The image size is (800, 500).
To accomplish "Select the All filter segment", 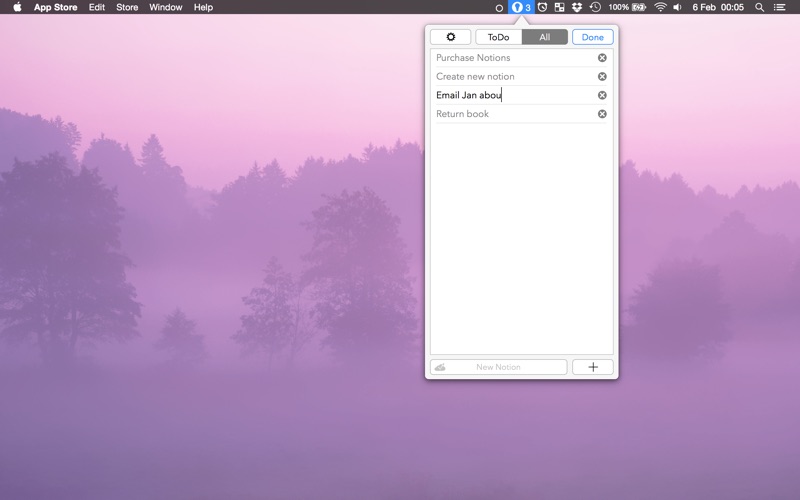I will (544, 37).
